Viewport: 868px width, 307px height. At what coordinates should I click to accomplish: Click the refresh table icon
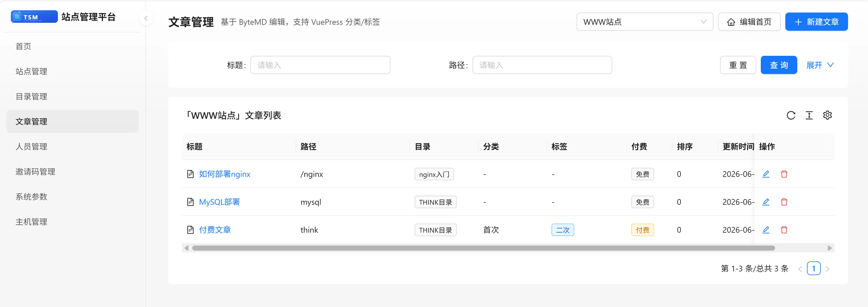coord(791,115)
